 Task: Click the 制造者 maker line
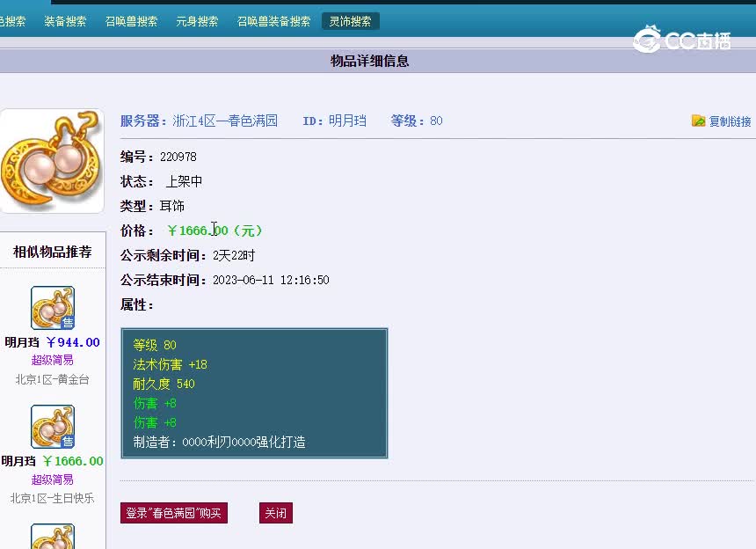(220, 442)
